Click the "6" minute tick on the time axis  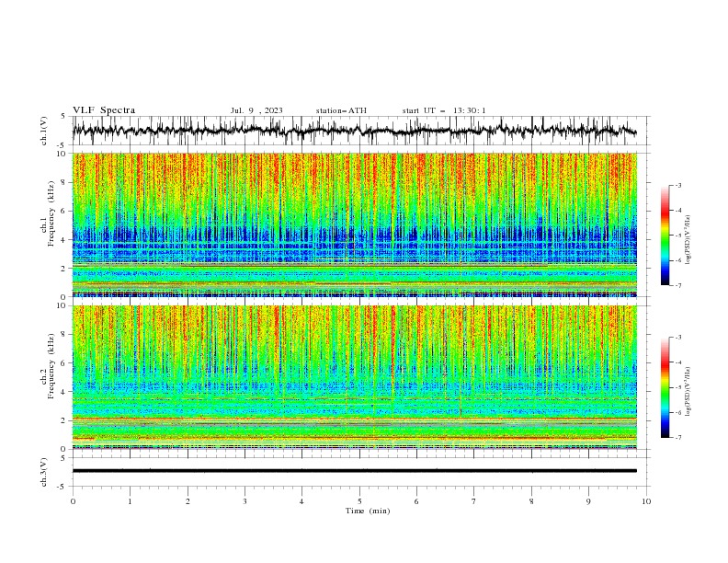(x=416, y=501)
